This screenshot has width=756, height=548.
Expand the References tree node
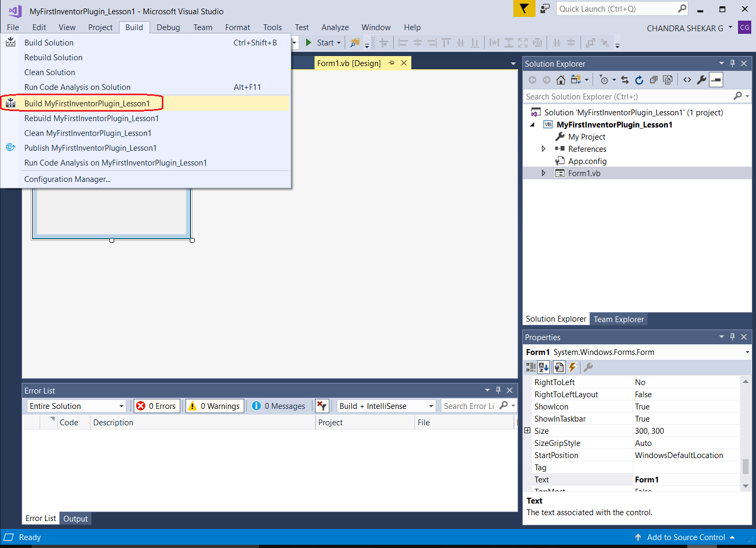pyautogui.click(x=543, y=149)
